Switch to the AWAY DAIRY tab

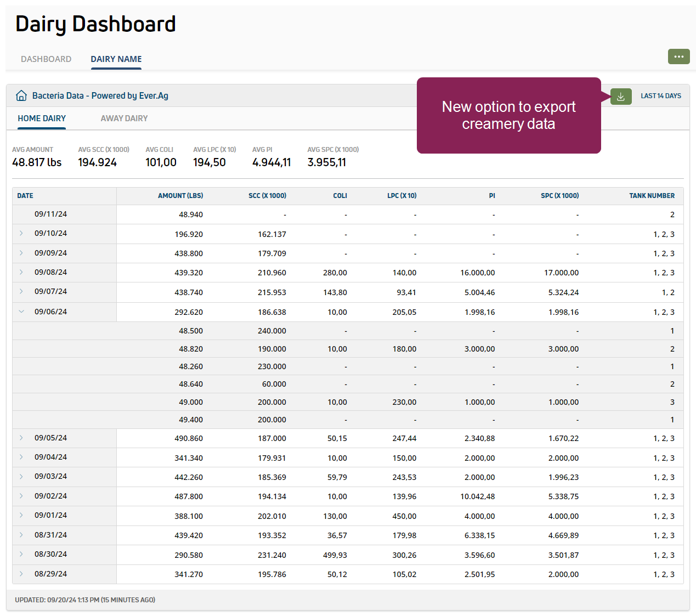(x=124, y=118)
